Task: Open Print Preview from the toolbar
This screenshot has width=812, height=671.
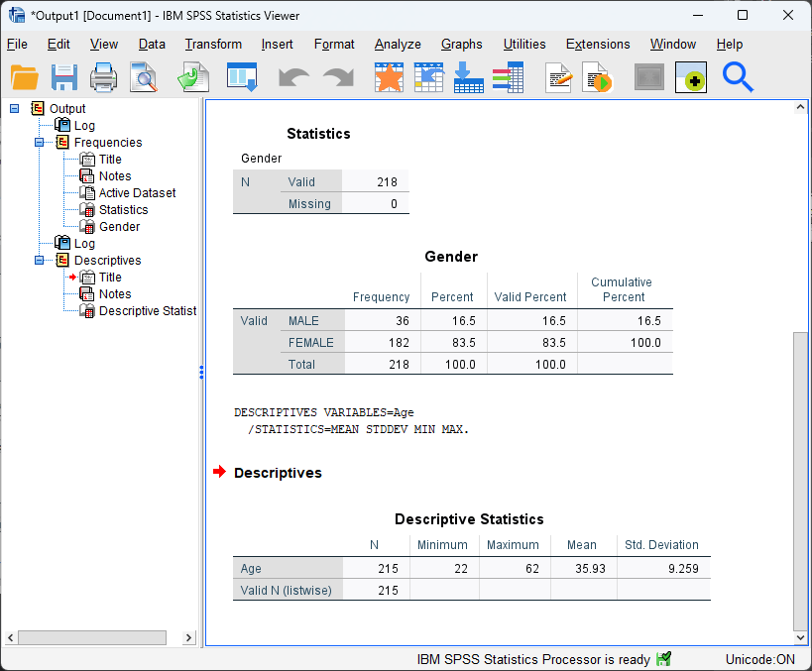Action: pyautogui.click(x=144, y=77)
